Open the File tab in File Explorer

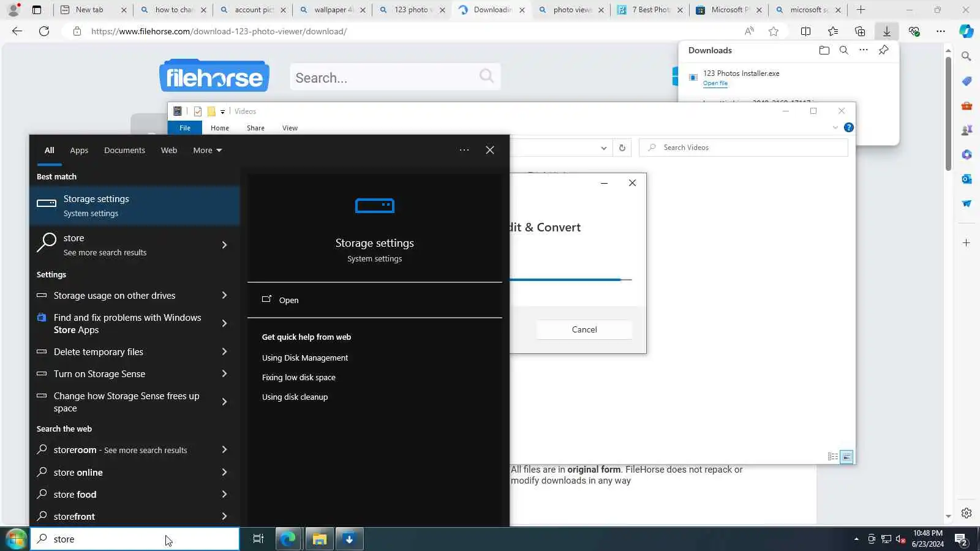tap(185, 128)
